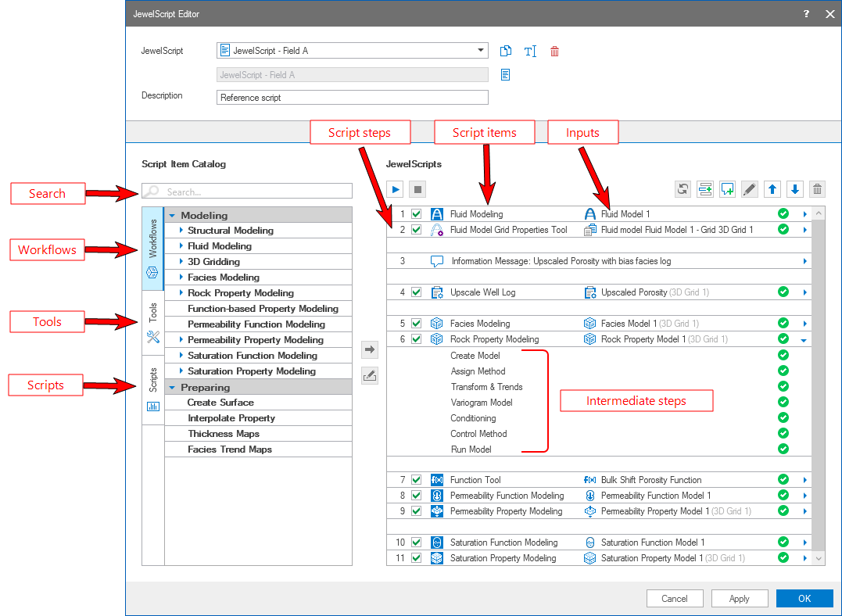Open the JewelScript selection dropdown
Image resolution: width=842 pixels, height=616 pixels.
coord(480,51)
